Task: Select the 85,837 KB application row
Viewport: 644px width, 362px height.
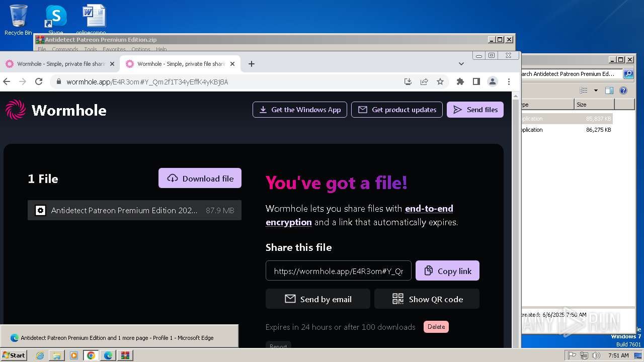Action: (567, 119)
